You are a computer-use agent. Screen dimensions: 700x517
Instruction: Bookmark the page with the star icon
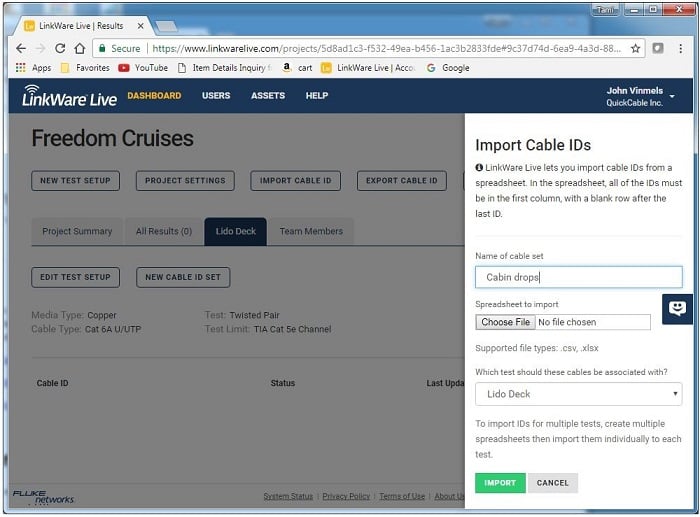(635, 48)
